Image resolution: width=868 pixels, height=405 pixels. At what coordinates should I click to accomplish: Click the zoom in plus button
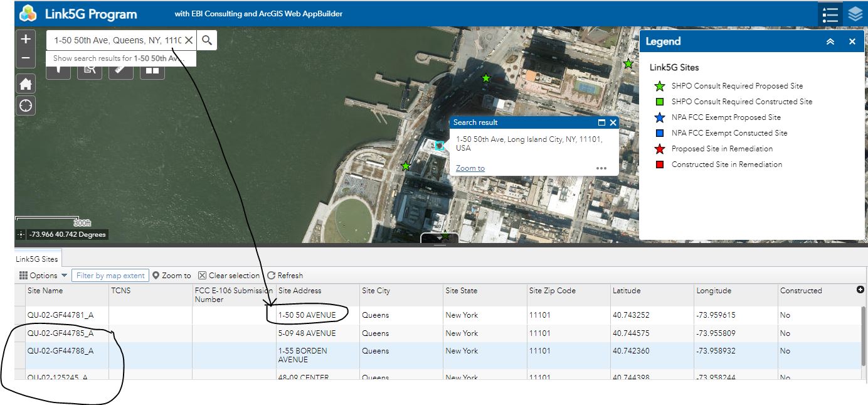(26, 40)
